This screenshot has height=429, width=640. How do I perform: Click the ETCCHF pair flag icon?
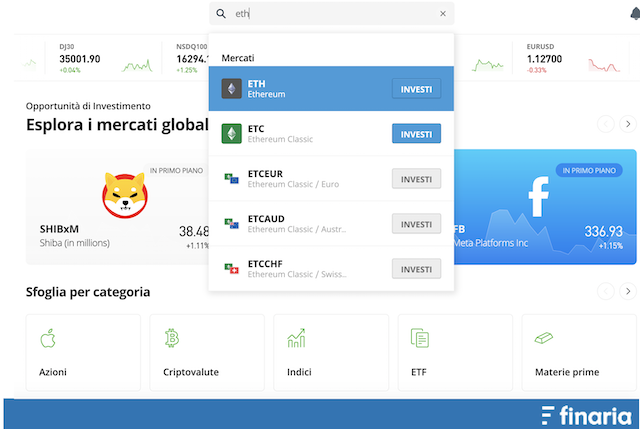click(231, 268)
